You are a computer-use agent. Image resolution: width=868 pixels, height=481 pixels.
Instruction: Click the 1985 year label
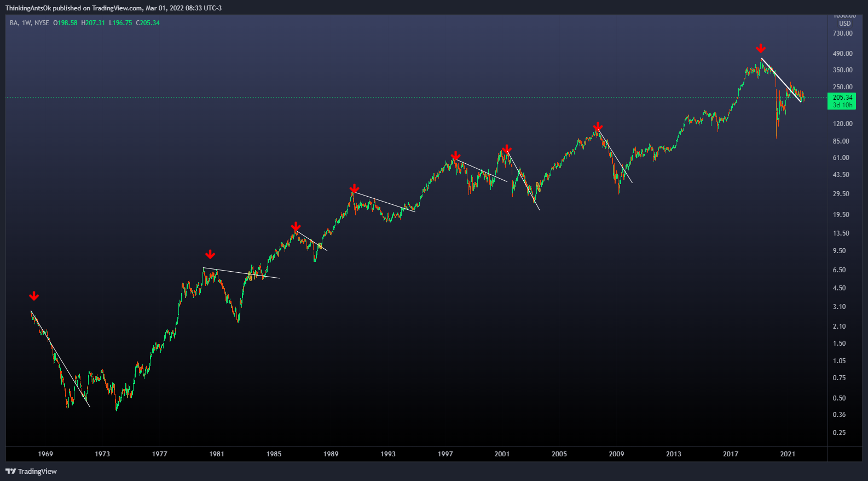tap(274, 454)
